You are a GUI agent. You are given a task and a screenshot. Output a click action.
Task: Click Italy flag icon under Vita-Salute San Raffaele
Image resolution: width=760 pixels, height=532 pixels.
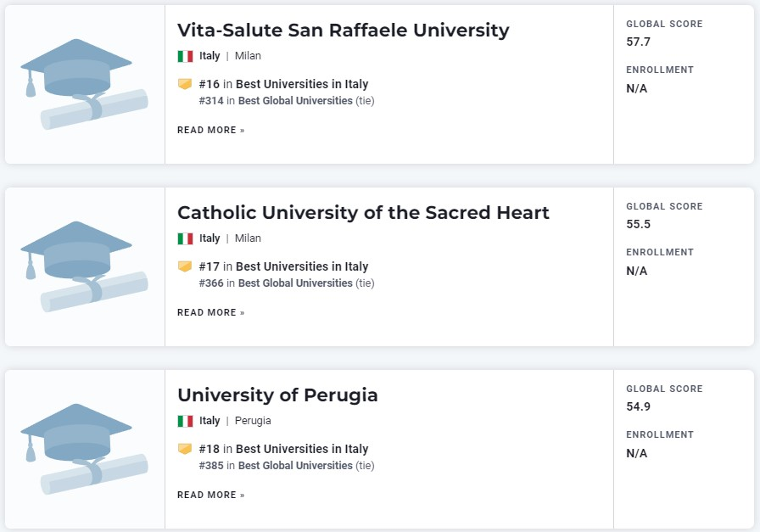185,56
